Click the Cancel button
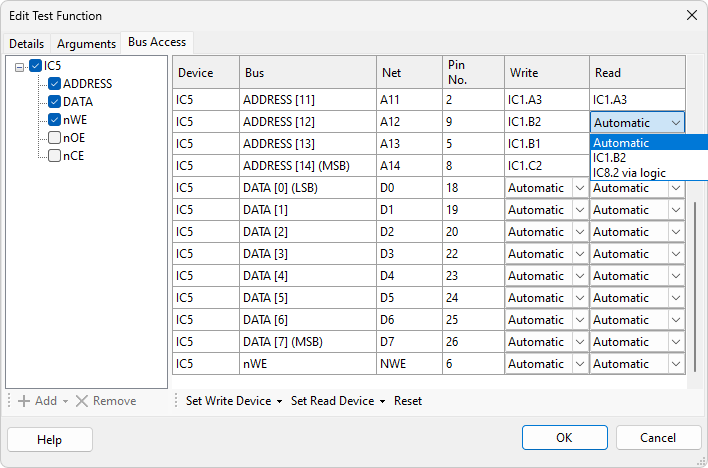The image size is (708, 468). coord(658,438)
